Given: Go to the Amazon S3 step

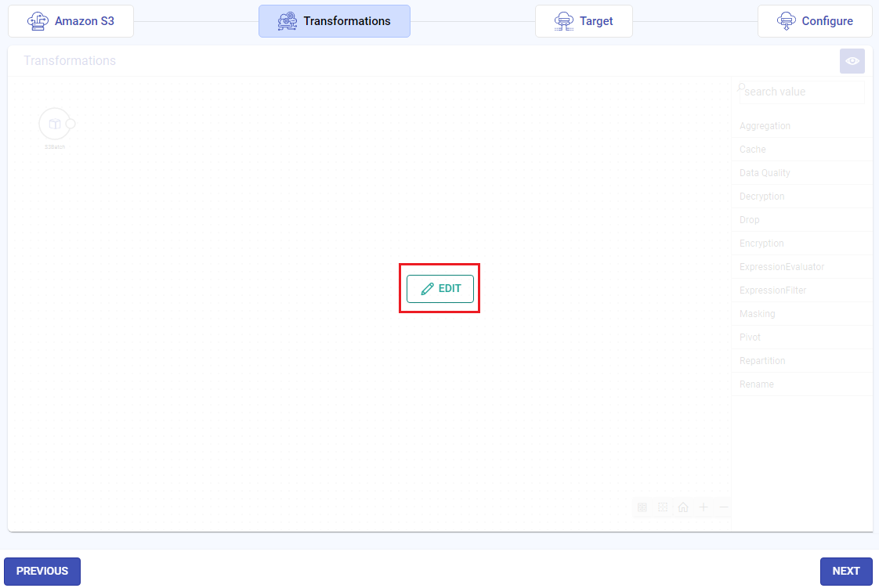Looking at the screenshot, I should click(x=71, y=21).
